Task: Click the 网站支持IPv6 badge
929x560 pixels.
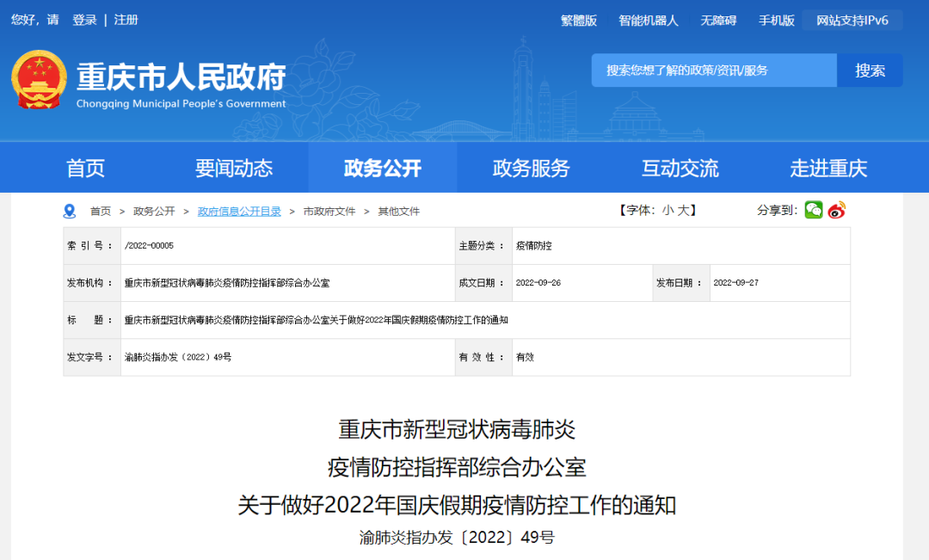Action: click(x=852, y=21)
